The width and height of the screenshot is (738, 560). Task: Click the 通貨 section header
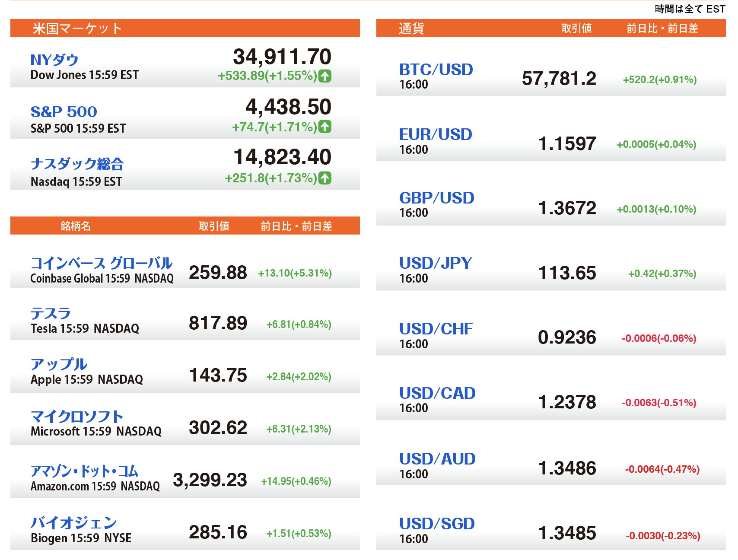[411, 29]
